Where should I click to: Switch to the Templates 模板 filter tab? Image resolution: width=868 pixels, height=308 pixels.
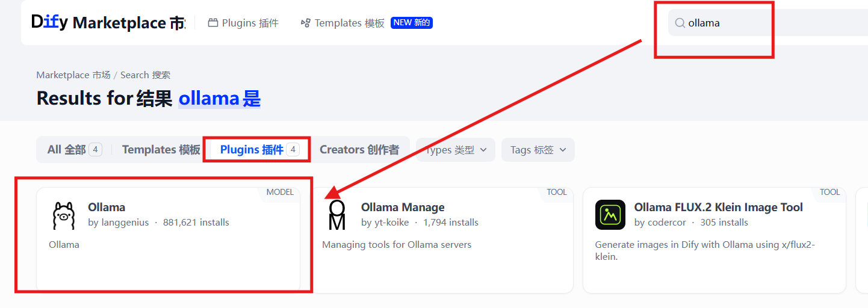(x=161, y=150)
